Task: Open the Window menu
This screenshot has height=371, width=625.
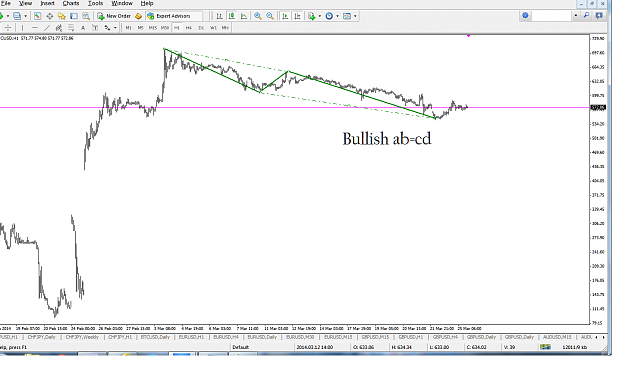Action: coord(122,3)
